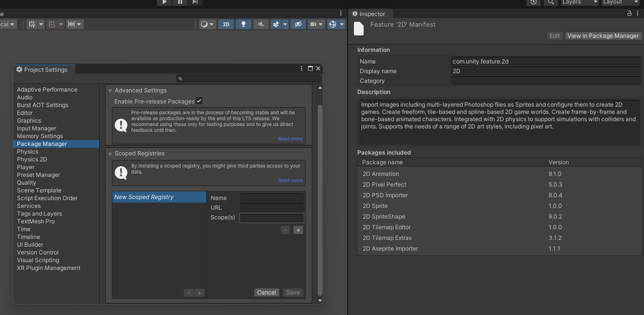Click the 2D Aseprite Importer package row
This screenshot has width=644, height=315.
point(500,249)
